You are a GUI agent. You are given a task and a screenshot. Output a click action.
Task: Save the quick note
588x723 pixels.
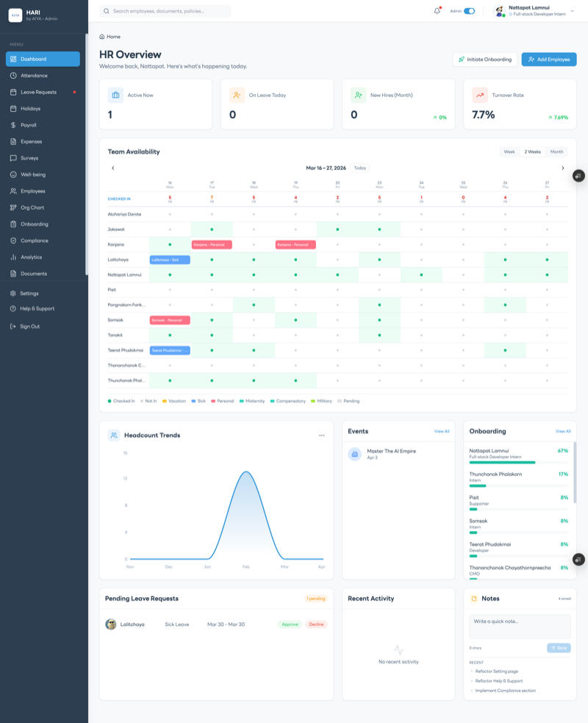click(559, 648)
